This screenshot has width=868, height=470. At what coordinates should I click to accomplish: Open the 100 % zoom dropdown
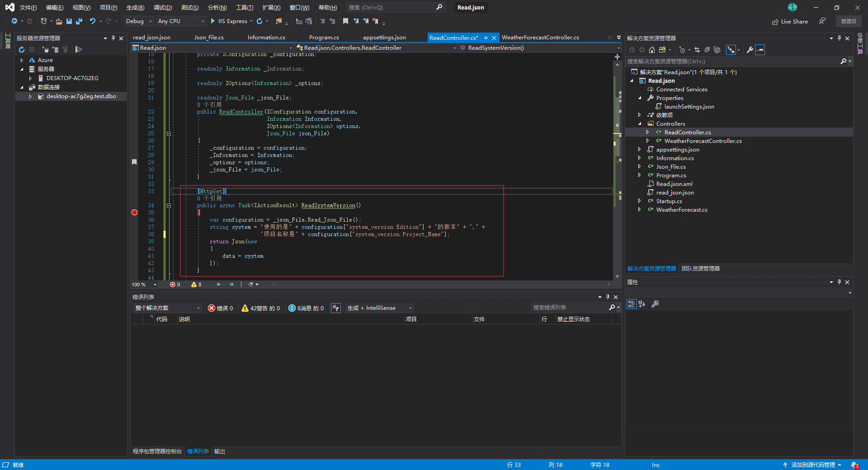point(144,285)
